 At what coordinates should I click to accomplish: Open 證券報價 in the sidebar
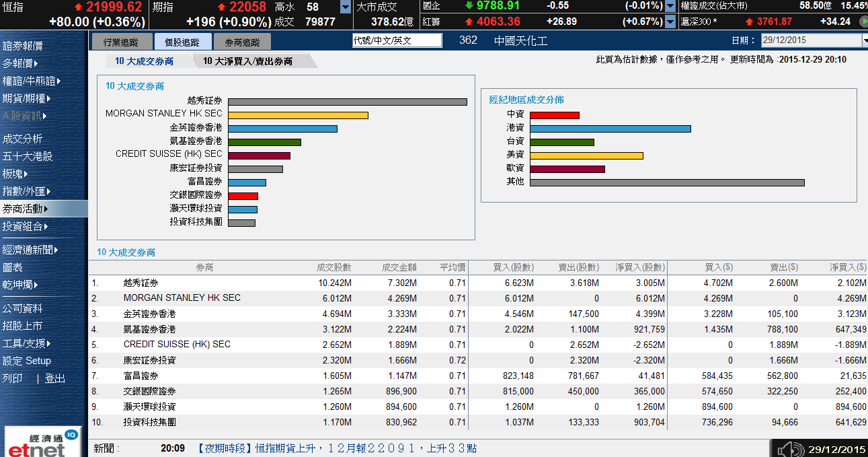[x=23, y=46]
